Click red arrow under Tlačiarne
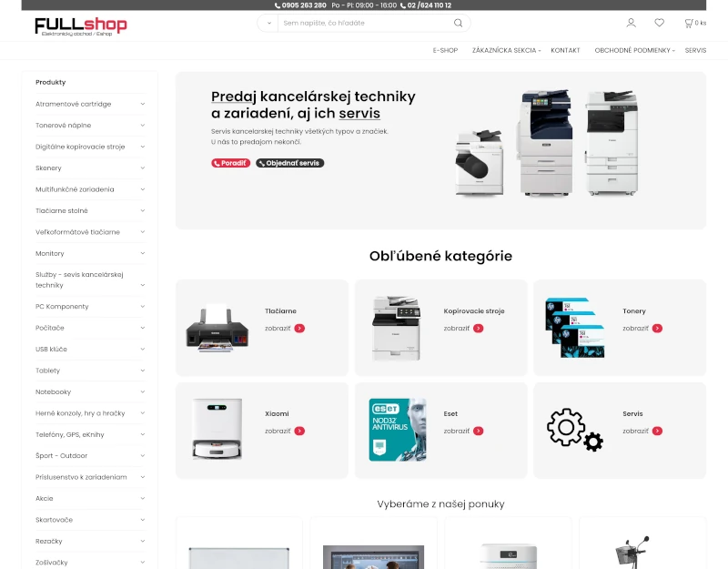Screen dimensions: 728x569 tap(299, 329)
